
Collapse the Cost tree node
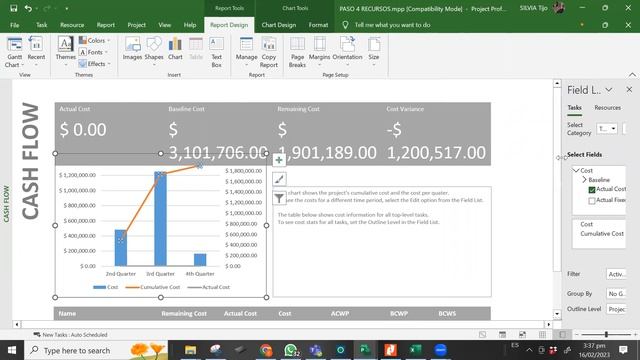576,170
